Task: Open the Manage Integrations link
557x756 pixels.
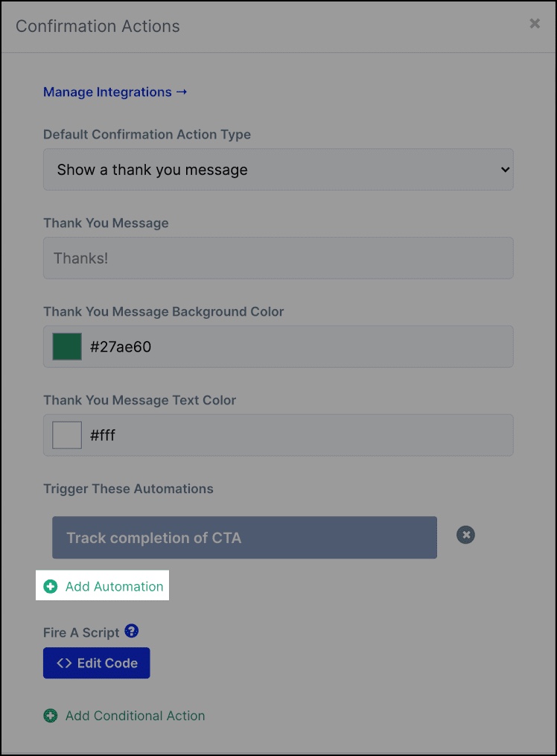Action: (x=115, y=92)
